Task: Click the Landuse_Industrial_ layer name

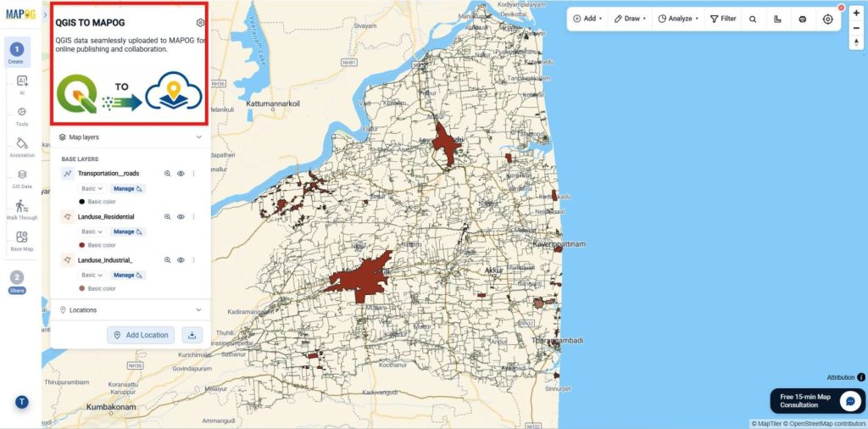Action: click(105, 259)
